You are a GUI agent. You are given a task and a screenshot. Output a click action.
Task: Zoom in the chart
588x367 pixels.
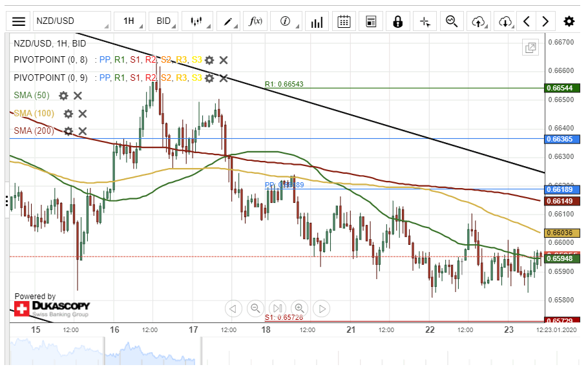coord(299,308)
